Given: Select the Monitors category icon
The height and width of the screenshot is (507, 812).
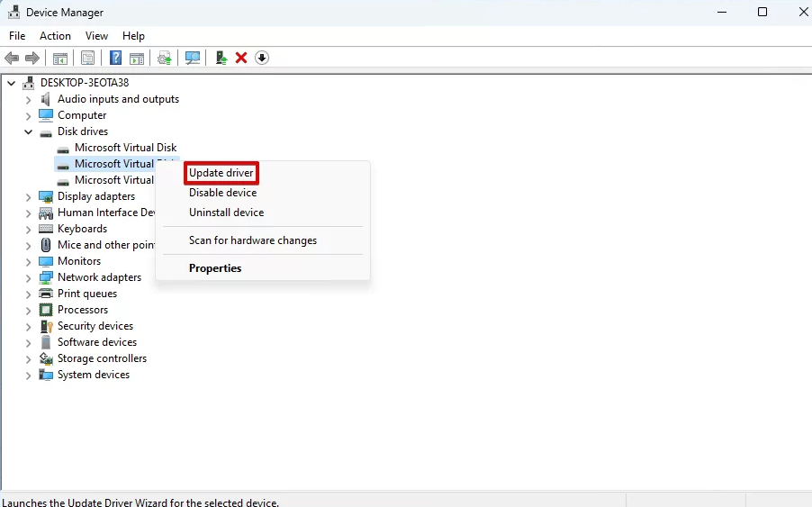Looking at the screenshot, I should (46, 261).
